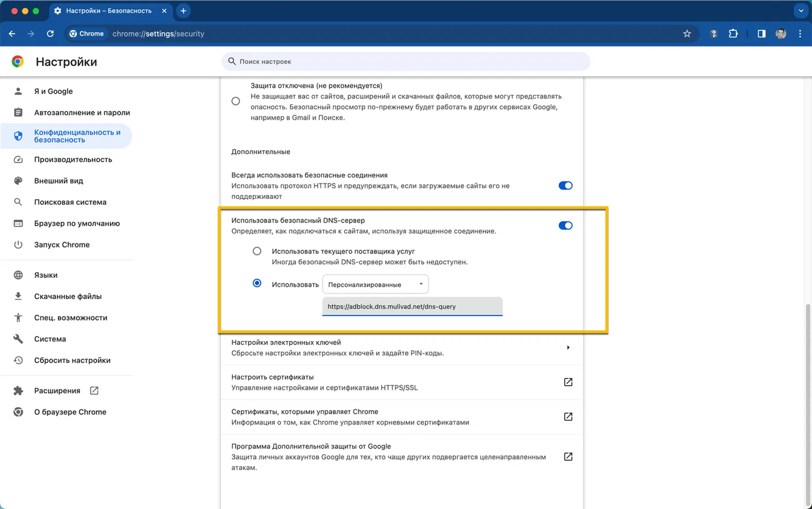Click the puzzle icon for Расширения
This screenshot has width=812, height=509.
[x=18, y=390]
